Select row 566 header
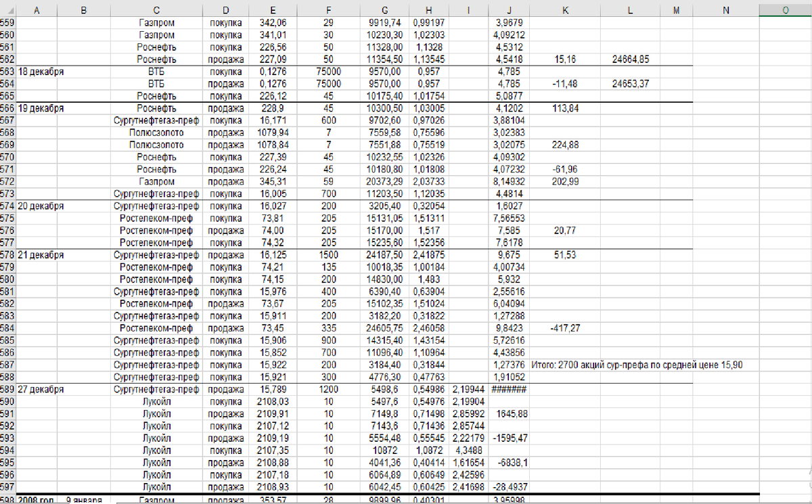Image resolution: width=812 pixels, height=504 pixels. coord(7,108)
